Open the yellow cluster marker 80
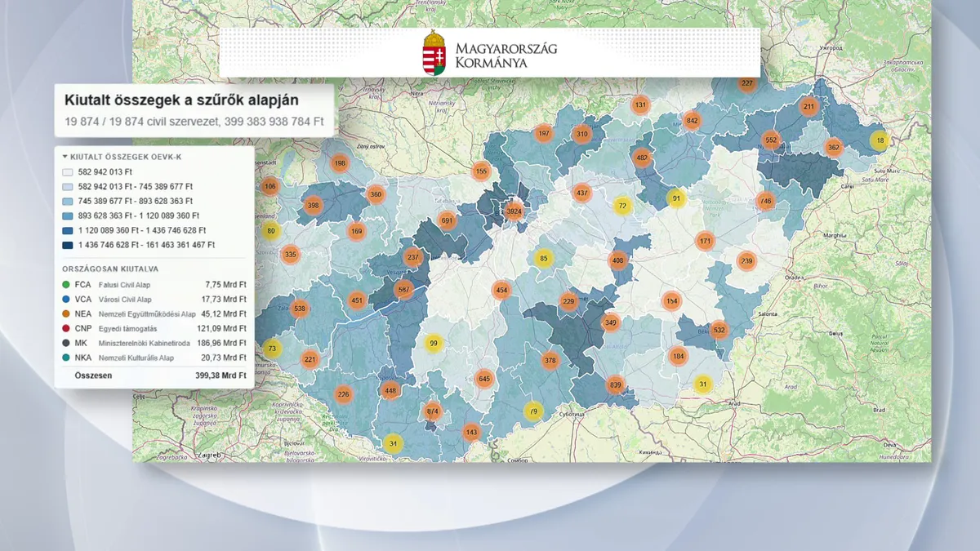Screen dimensions: 980x551 271,231
